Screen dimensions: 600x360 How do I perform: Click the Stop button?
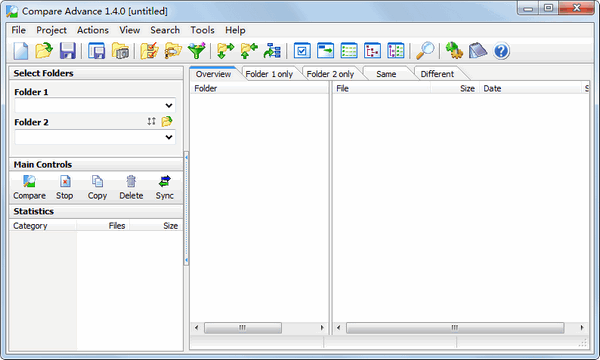coord(65,187)
